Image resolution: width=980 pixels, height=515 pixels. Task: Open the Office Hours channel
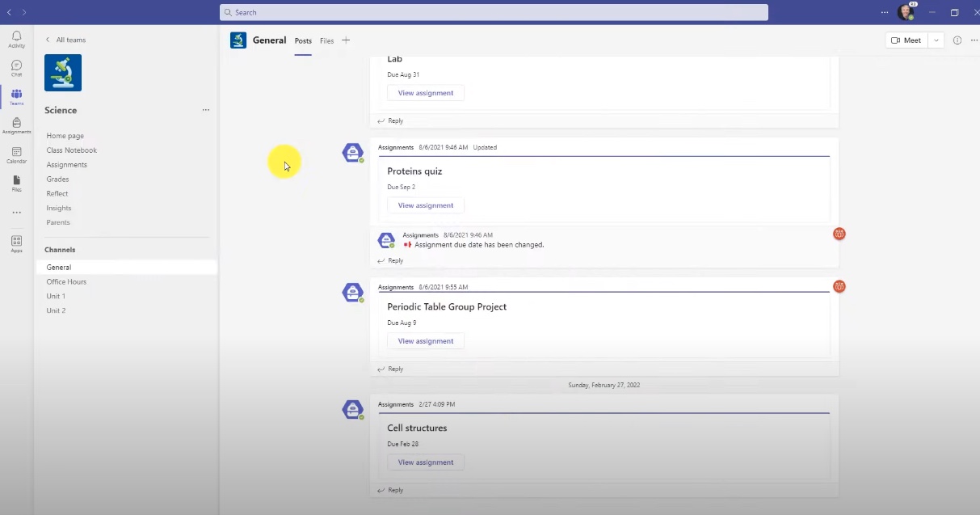coord(66,281)
